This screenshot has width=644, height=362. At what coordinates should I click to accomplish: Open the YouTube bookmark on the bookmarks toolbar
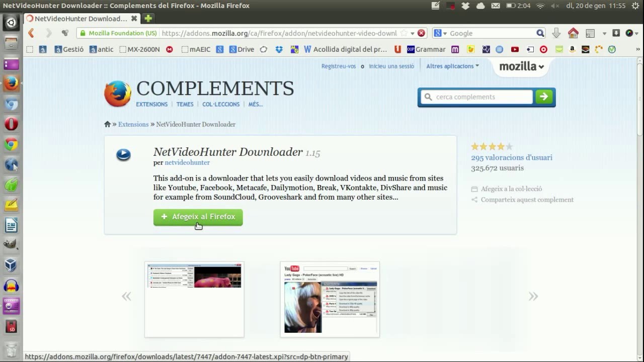point(514,49)
